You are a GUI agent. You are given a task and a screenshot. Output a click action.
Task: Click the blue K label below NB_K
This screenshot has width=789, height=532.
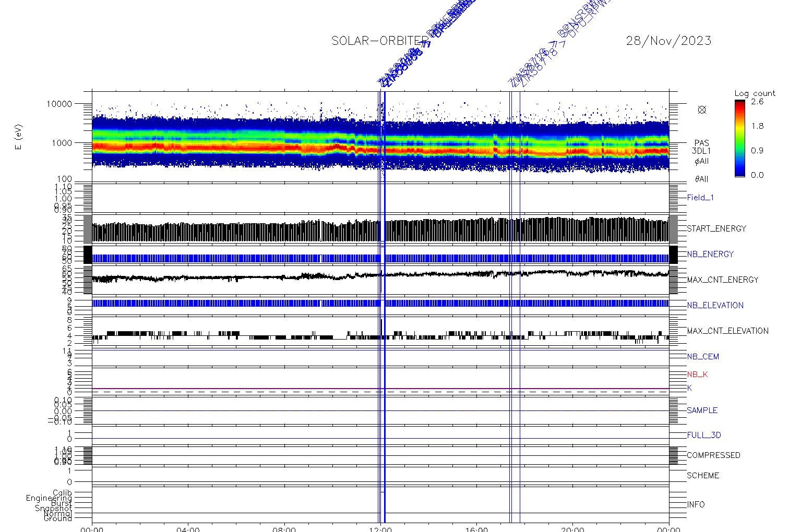click(689, 388)
